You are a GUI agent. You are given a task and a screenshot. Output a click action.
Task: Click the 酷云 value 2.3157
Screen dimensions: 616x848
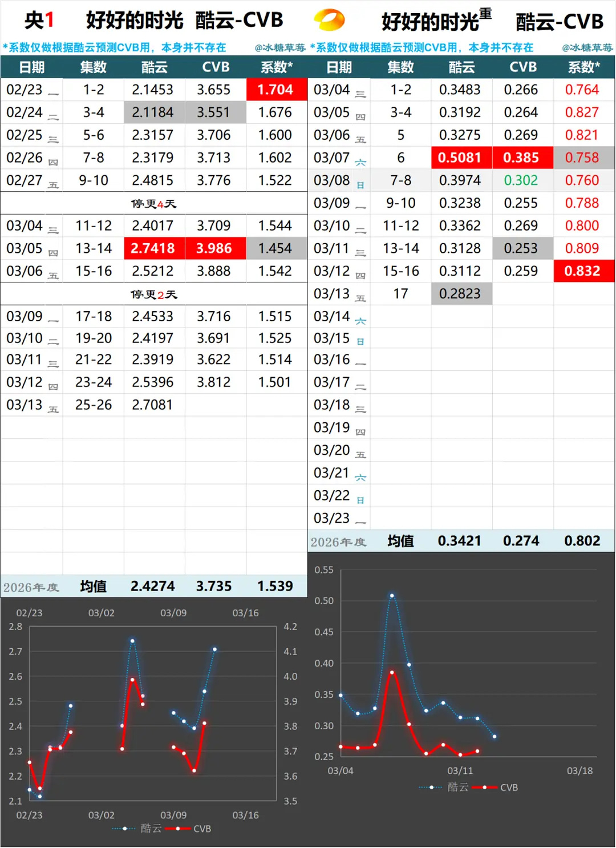point(152,135)
